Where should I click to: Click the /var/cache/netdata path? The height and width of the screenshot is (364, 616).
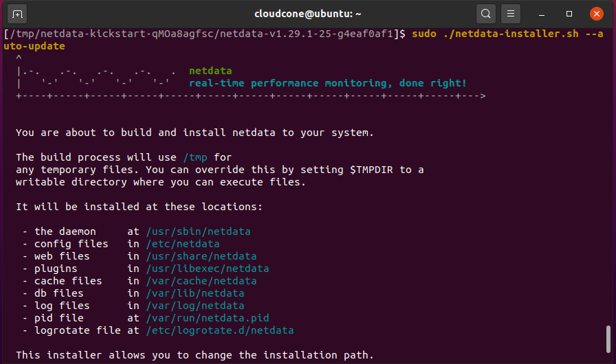click(x=201, y=281)
